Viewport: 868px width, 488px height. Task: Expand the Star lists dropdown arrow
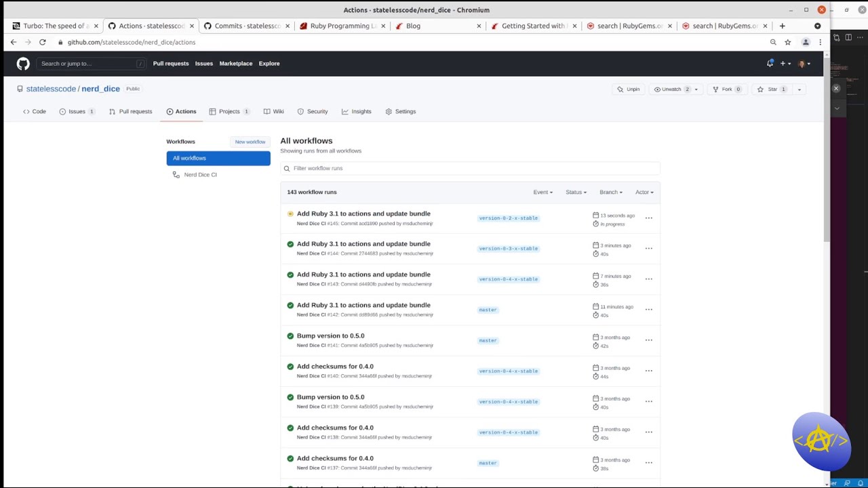tap(799, 89)
